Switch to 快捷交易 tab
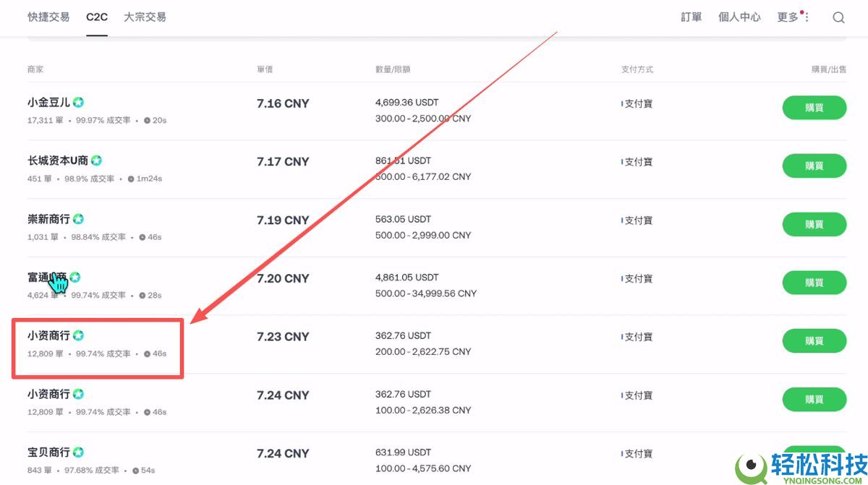Image resolution: width=868 pixels, height=485 pixels. click(48, 17)
